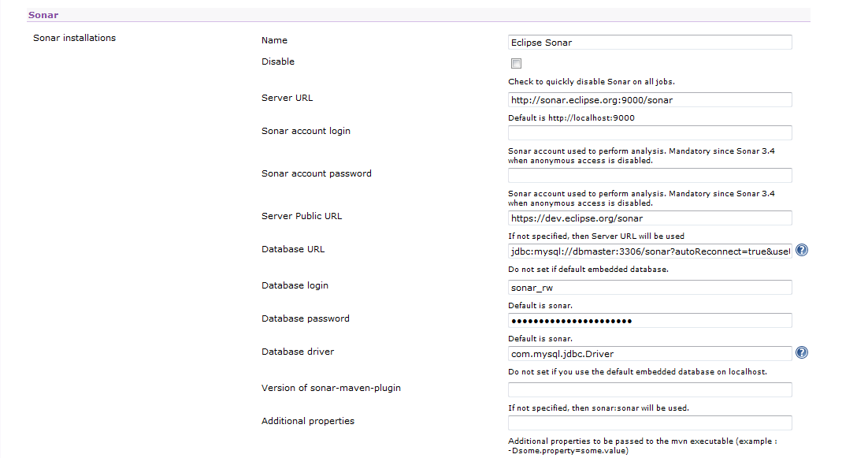
Task: Focus the Database driver input field
Action: point(650,354)
